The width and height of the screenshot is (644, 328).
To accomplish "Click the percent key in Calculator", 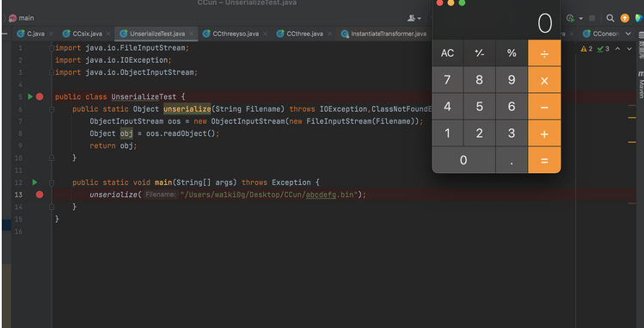I will pyautogui.click(x=512, y=53).
